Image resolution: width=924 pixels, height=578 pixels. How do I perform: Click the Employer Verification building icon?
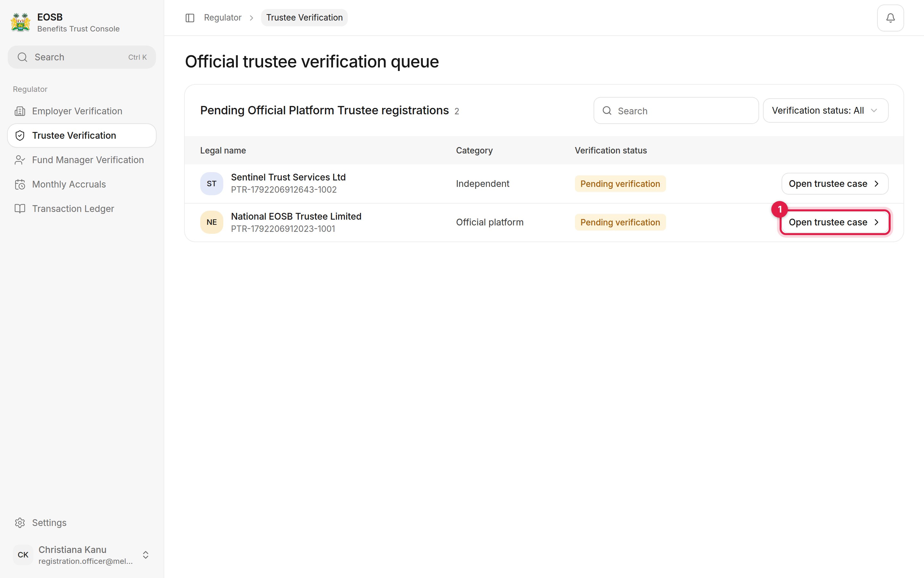click(x=20, y=111)
